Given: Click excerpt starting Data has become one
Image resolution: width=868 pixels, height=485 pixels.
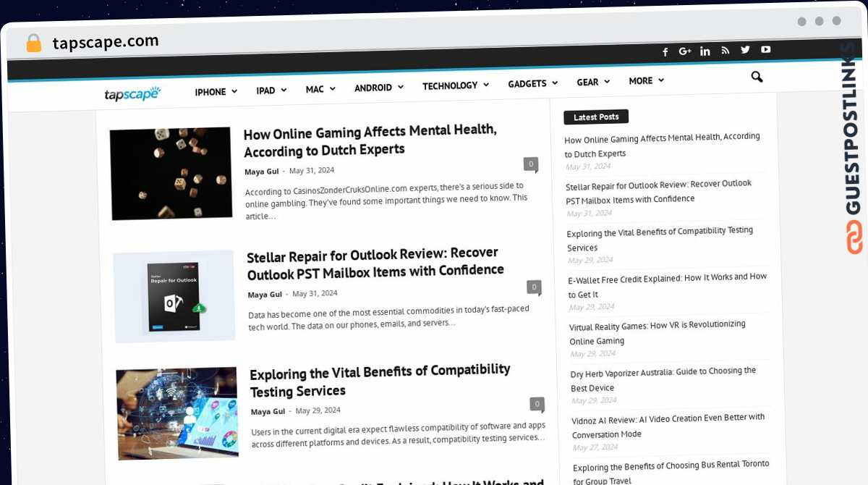Looking at the screenshot, I should point(388,316).
